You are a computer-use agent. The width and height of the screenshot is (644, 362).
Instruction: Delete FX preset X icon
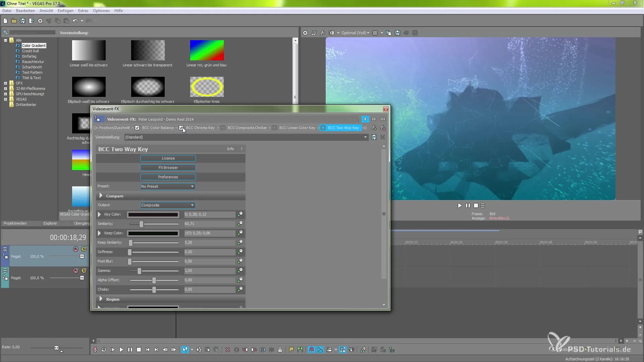[x=383, y=137]
